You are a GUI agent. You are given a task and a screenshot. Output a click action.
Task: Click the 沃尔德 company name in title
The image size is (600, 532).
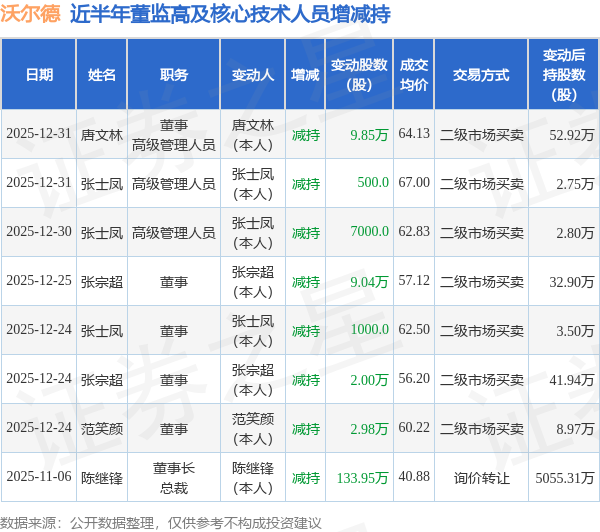pyautogui.click(x=30, y=14)
